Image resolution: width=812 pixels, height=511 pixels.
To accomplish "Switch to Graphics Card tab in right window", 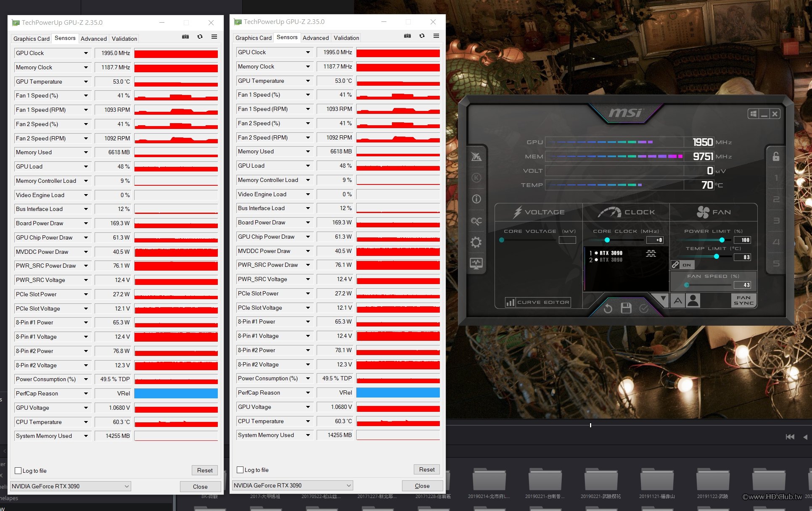I will click(x=254, y=38).
